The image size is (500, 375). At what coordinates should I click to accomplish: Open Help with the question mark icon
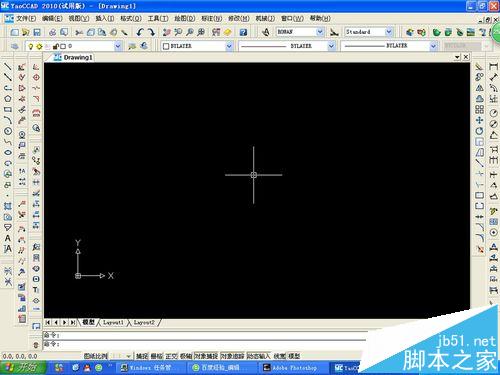(243, 32)
